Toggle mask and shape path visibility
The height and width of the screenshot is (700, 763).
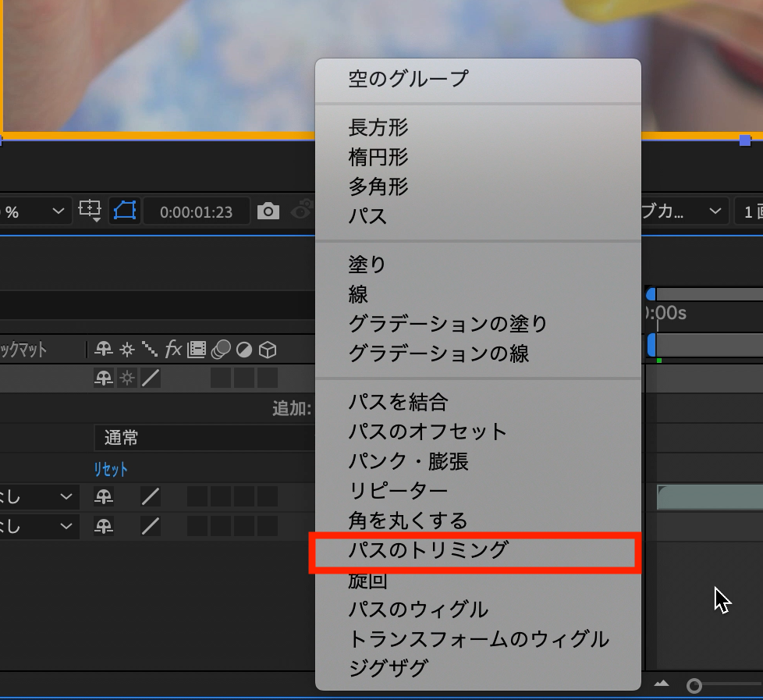point(125,211)
